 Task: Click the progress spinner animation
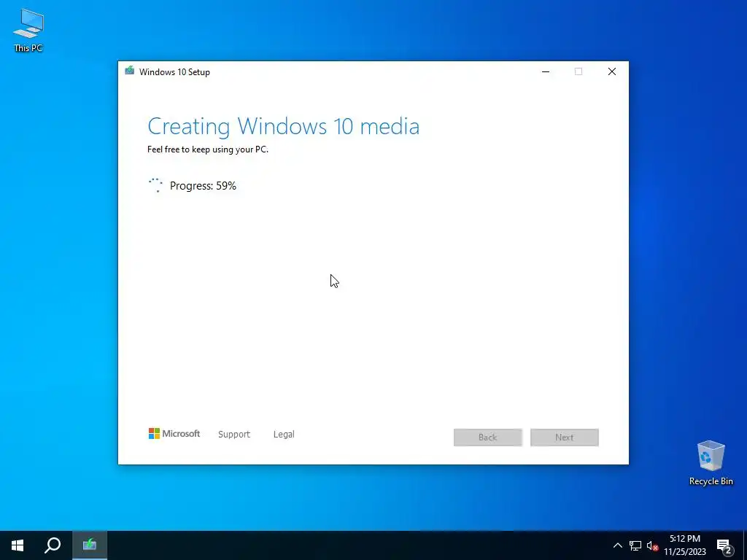click(x=156, y=185)
